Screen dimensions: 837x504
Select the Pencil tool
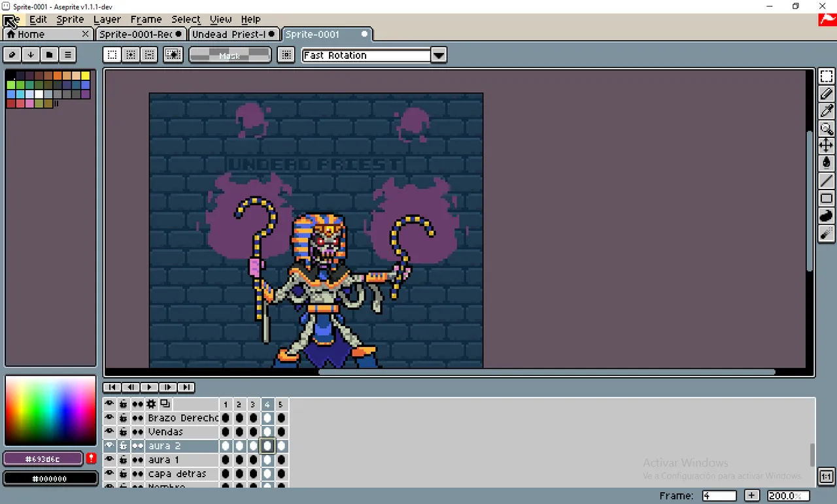click(827, 94)
